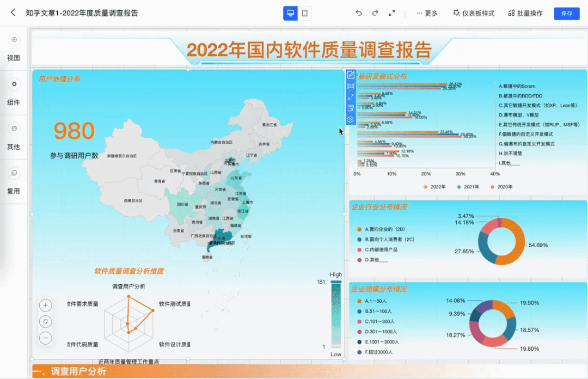Select the chart inspect icon on floating toolbar

tap(351, 108)
